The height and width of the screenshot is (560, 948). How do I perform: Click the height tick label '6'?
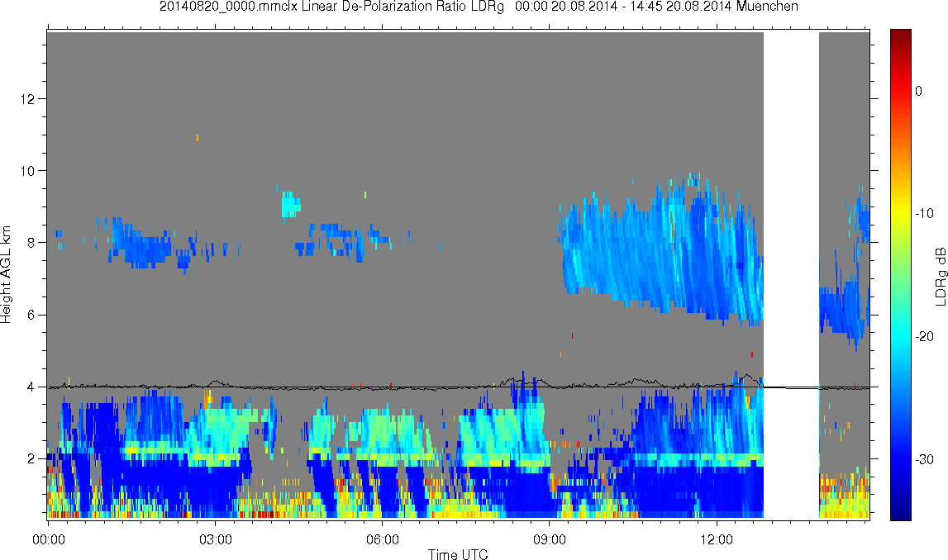point(31,315)
